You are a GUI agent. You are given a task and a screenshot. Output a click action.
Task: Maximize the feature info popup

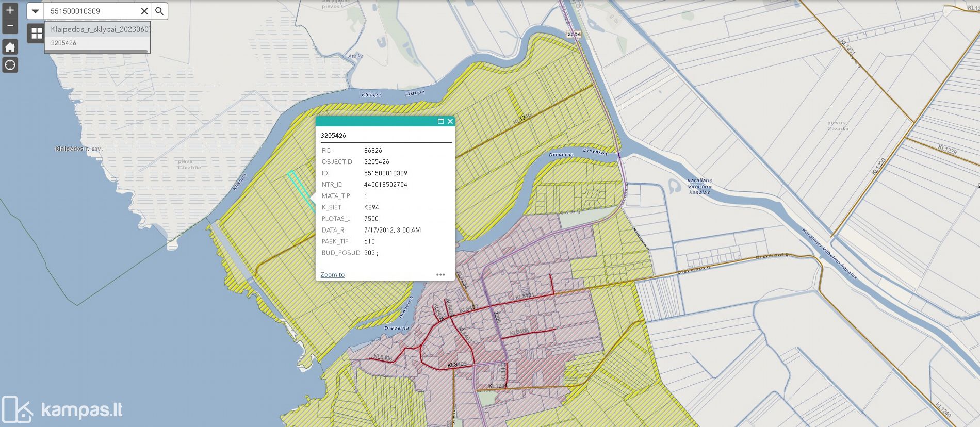[x=440, y=121]
